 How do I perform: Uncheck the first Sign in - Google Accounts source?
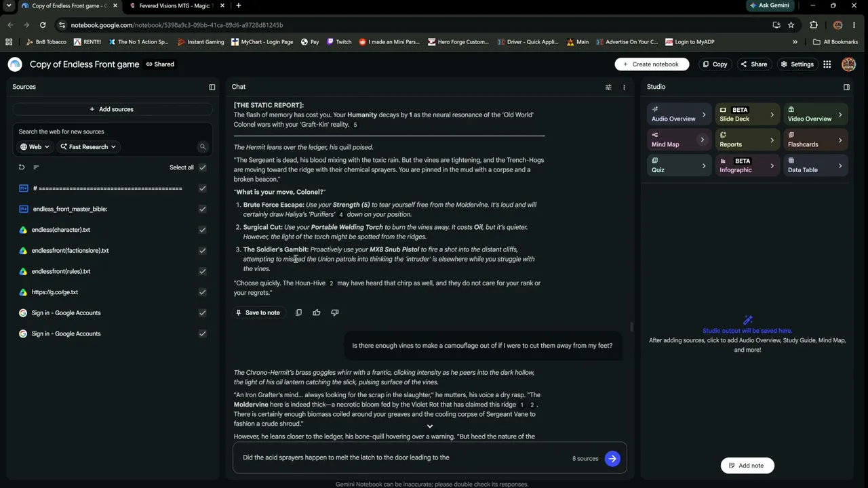[x=202, y=313]
